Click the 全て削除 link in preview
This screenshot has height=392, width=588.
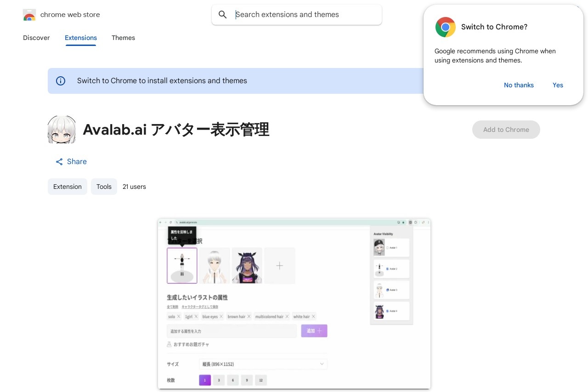point(172,307)
